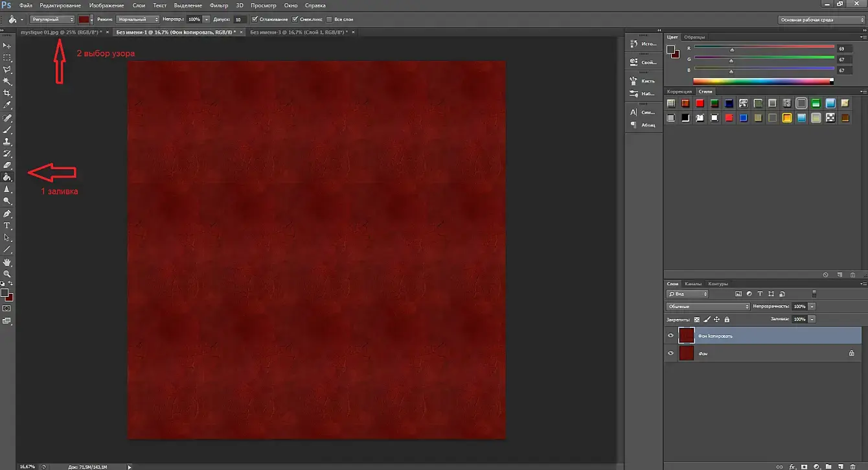Hide the Фон копировать layer

pyautogui.click(x=670, y=335)
